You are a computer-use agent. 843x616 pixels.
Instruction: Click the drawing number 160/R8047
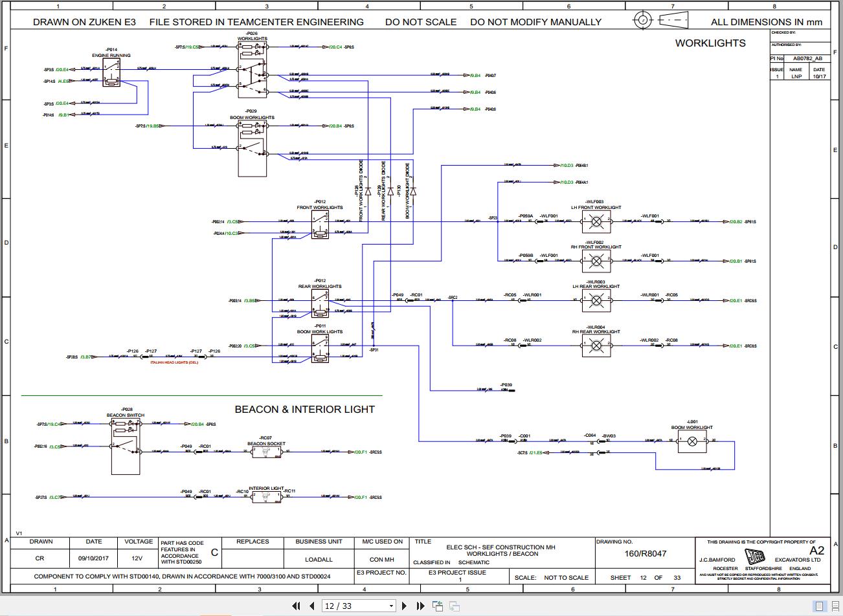(x=645, y=553)
